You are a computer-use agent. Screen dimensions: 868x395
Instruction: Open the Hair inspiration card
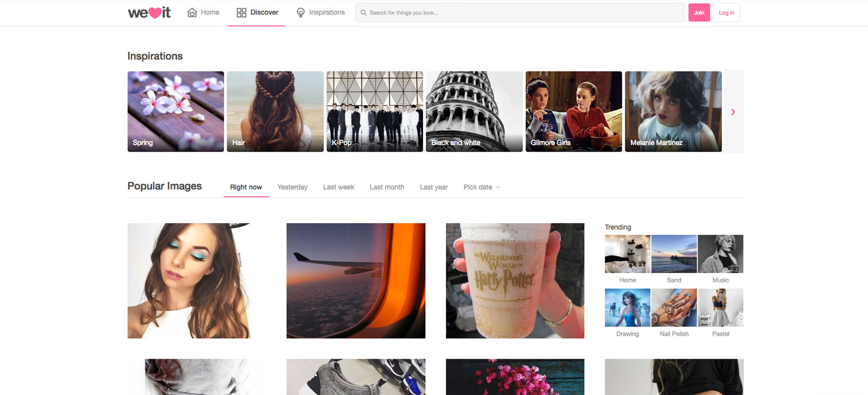click(x=275, y=112)
